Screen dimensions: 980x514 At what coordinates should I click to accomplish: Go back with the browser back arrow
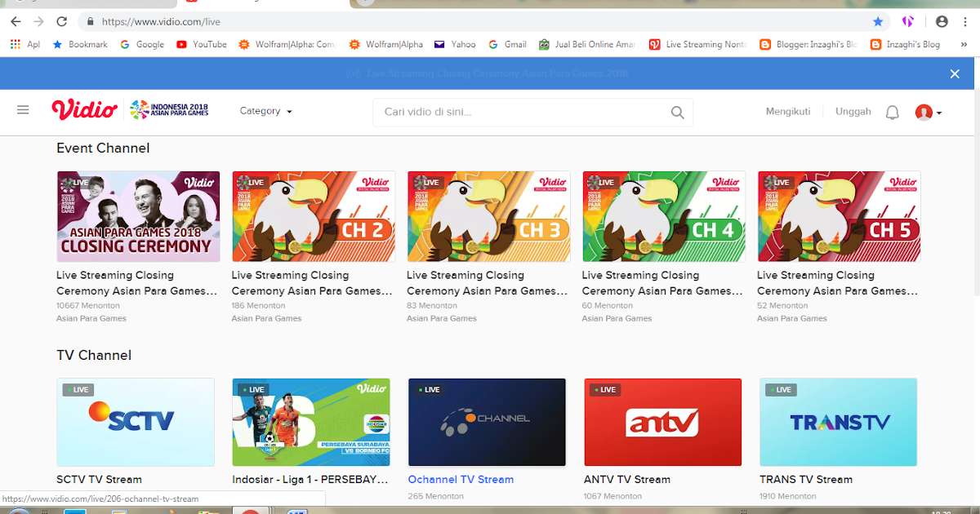[15, 22]
